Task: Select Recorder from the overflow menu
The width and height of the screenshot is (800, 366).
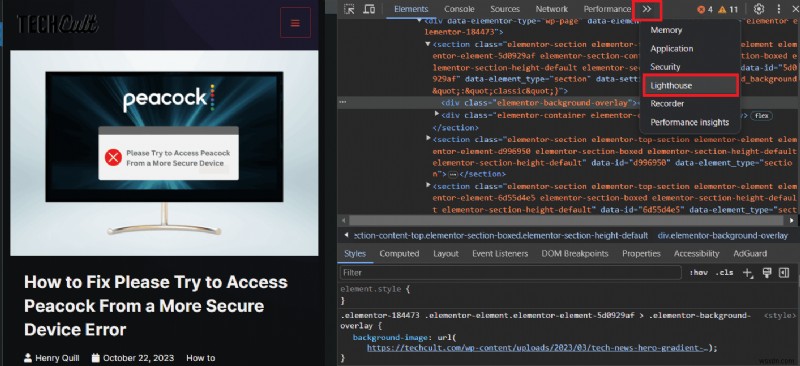Action: point(667,104)
